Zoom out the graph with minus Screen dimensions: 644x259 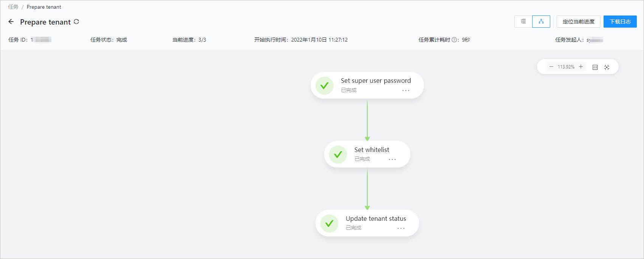click(x=551, y=67)
